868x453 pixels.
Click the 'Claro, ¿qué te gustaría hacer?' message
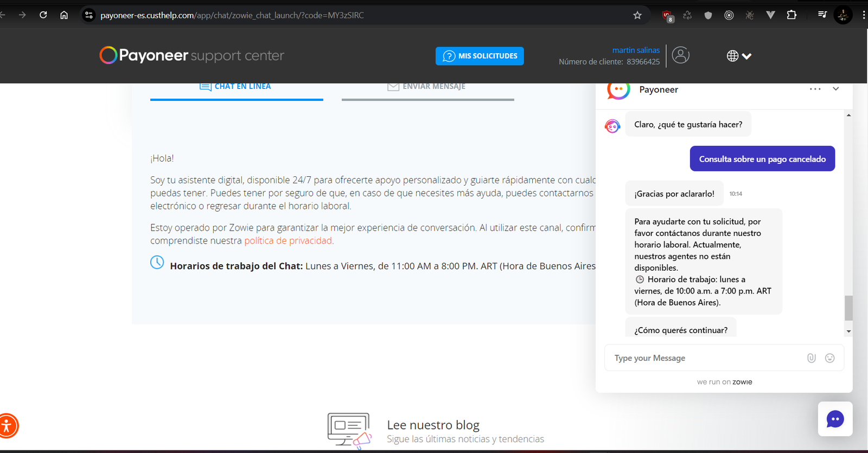pos(688,124)
